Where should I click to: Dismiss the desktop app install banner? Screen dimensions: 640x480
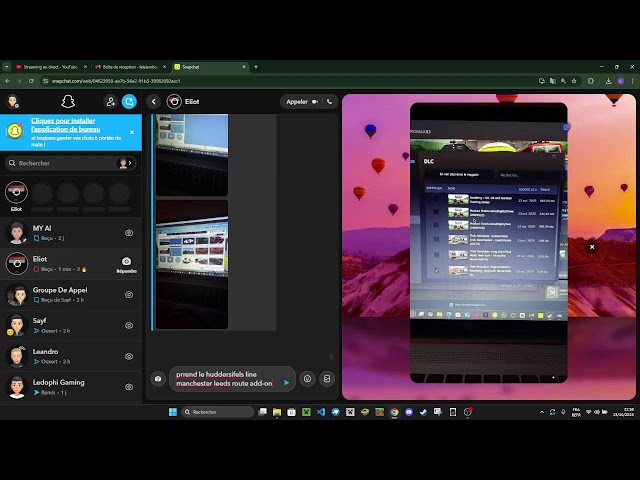132,132
